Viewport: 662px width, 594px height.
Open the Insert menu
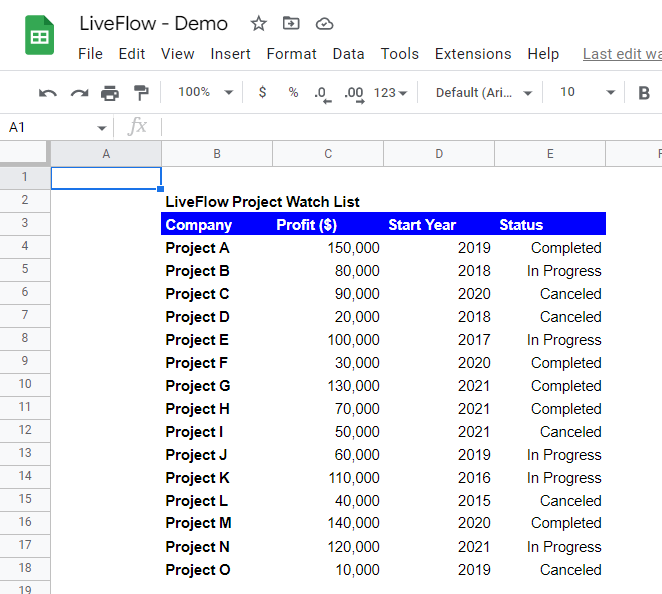coord(231,54)
